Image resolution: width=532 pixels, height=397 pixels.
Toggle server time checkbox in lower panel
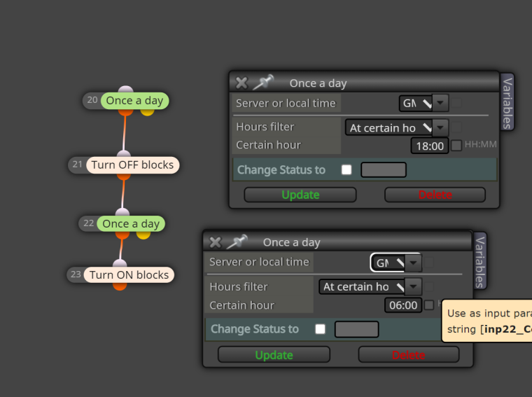(x=429, y=263)
